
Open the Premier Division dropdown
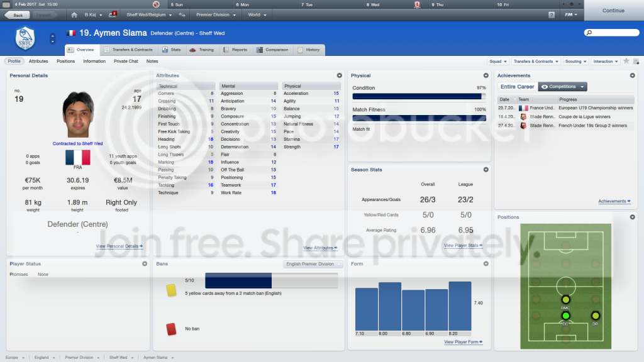tap(216, 15)
